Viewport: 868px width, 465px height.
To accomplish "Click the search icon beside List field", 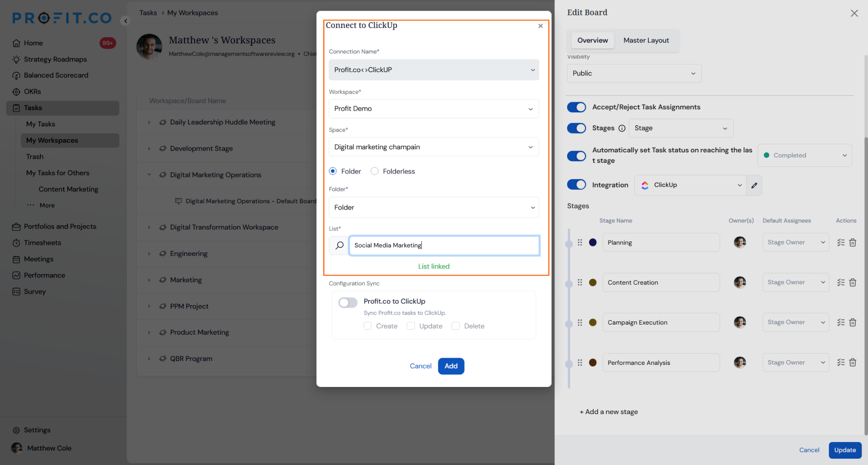I will [x=339, y=245].
